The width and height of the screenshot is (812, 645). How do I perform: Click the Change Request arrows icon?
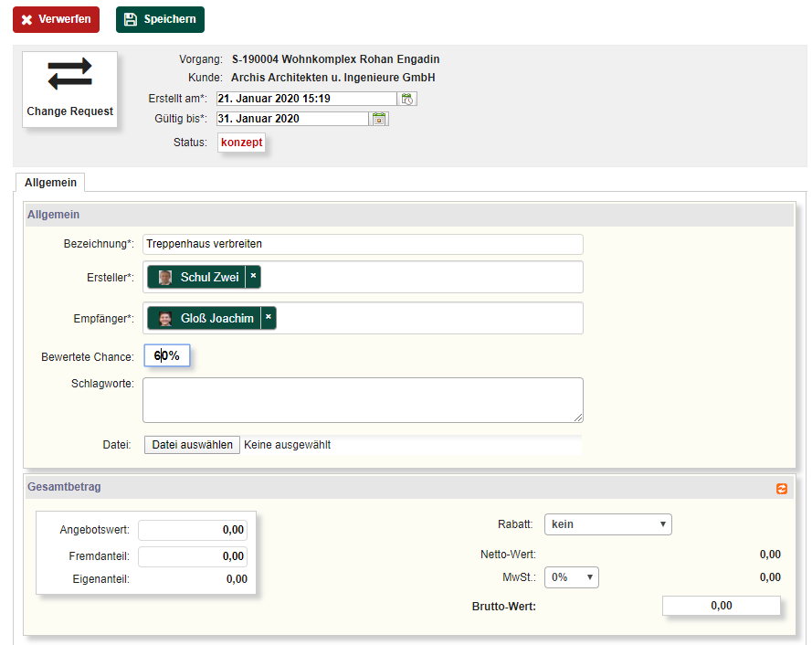[x=70, y=75]
